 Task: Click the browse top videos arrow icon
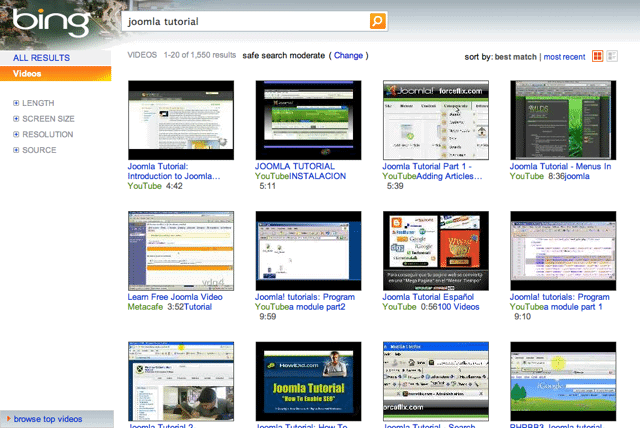click(8, 419)
